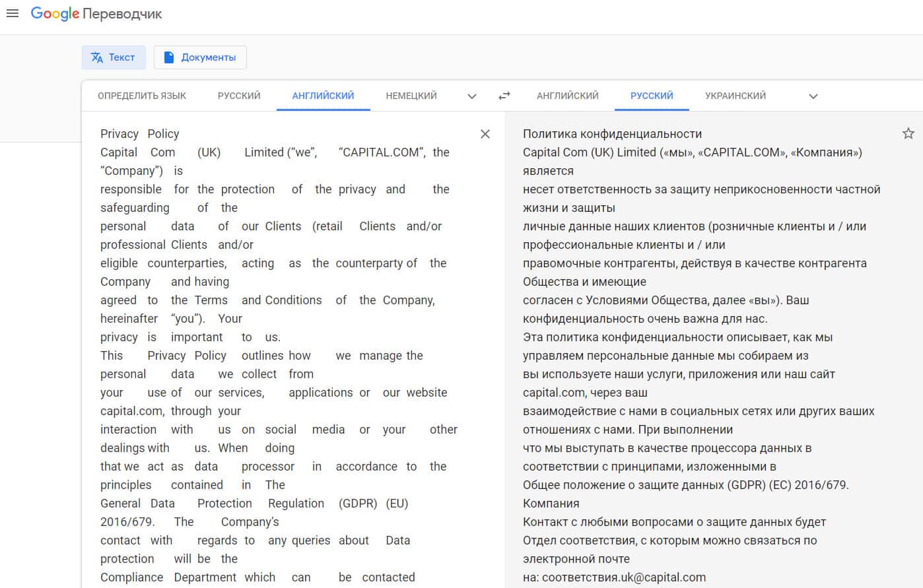Click the document icon beside Документы

click(x=169, y=57)
